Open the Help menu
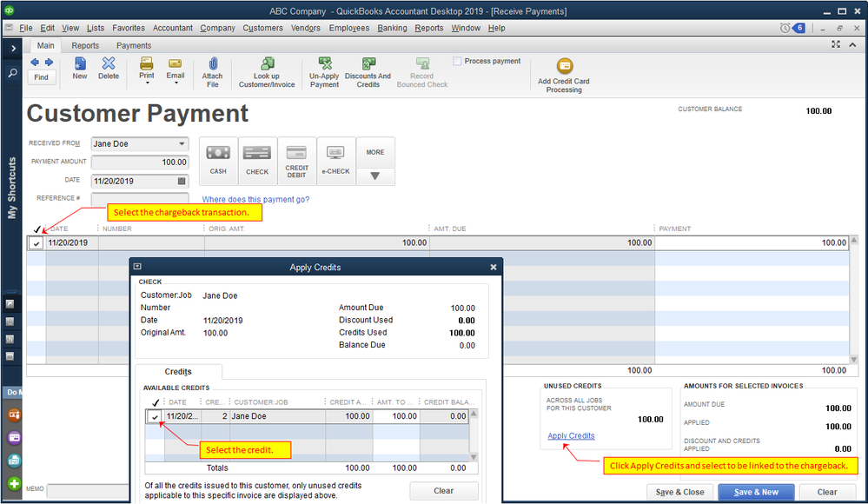 click(x=496, y=28)
